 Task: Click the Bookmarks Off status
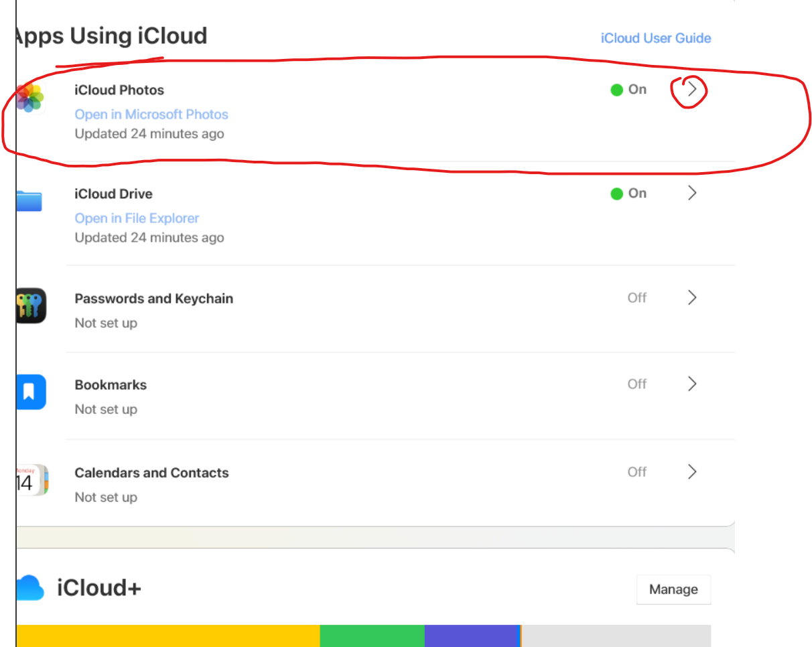pos(637,384)
